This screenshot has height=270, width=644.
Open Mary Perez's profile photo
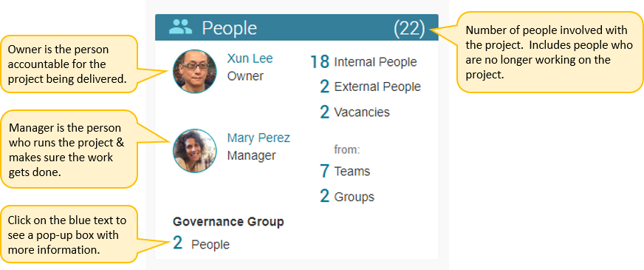195,150
